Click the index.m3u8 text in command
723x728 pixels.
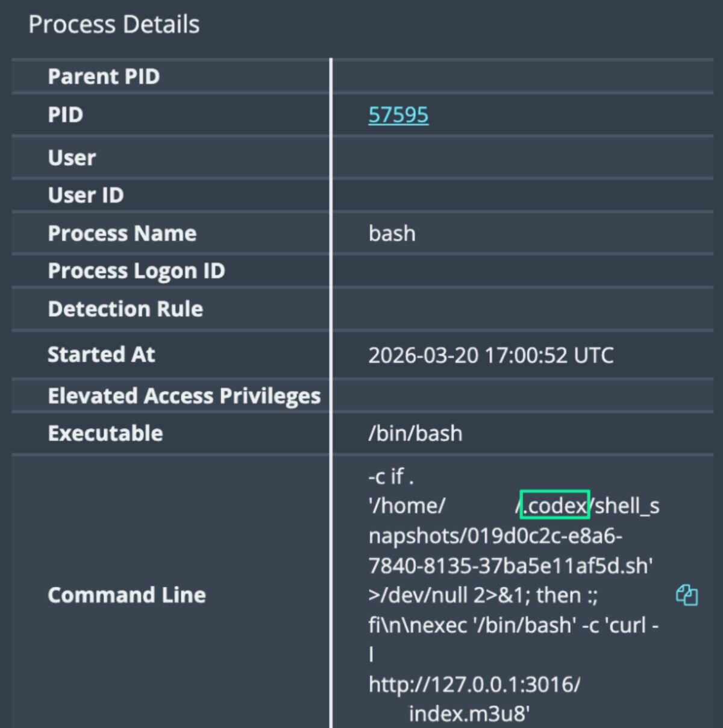point(469,714)
